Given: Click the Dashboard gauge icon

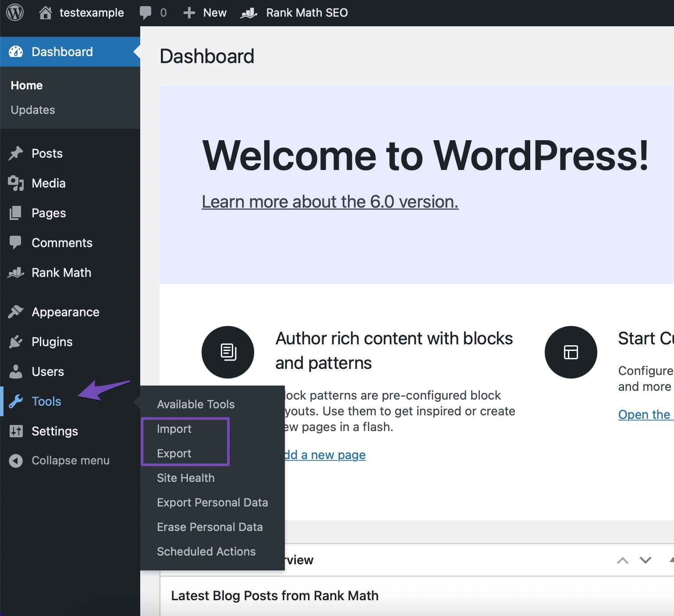Looking at the screenshot, I should point(16,52).
